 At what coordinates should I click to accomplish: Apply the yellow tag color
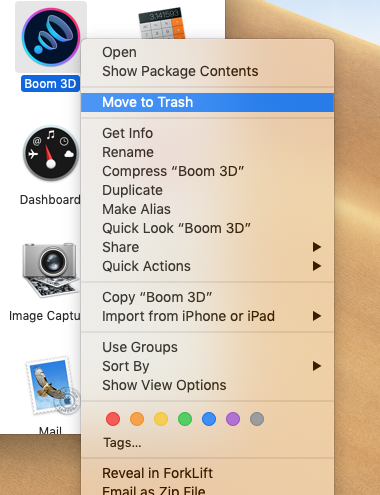[x=161, y=419]
